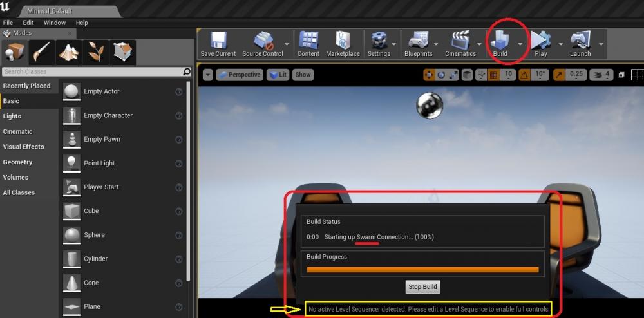Click the Play toolbar icon
Image resolution: width=644 pixels, height=318 pixels.
click(x=540, y=40)
